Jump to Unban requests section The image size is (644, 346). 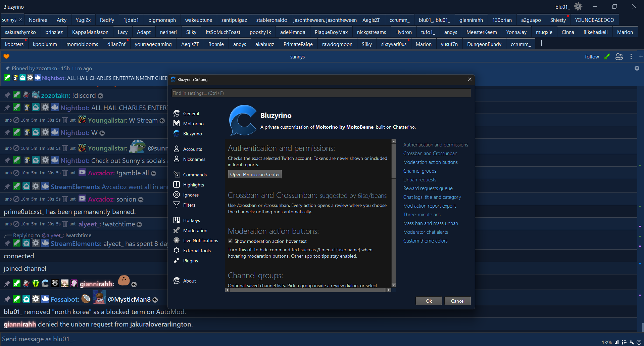[x=420, y=180]
